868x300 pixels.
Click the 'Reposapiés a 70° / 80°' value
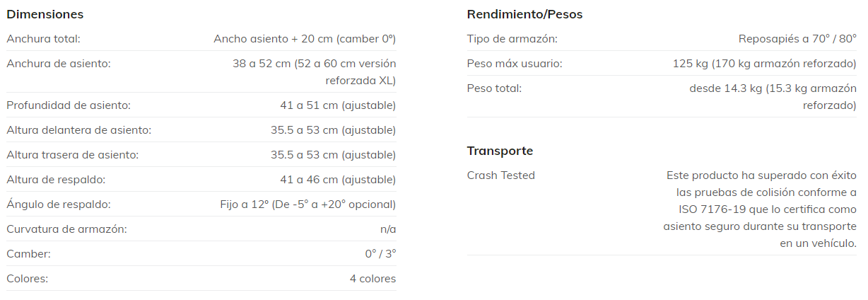tap(797, 39)
